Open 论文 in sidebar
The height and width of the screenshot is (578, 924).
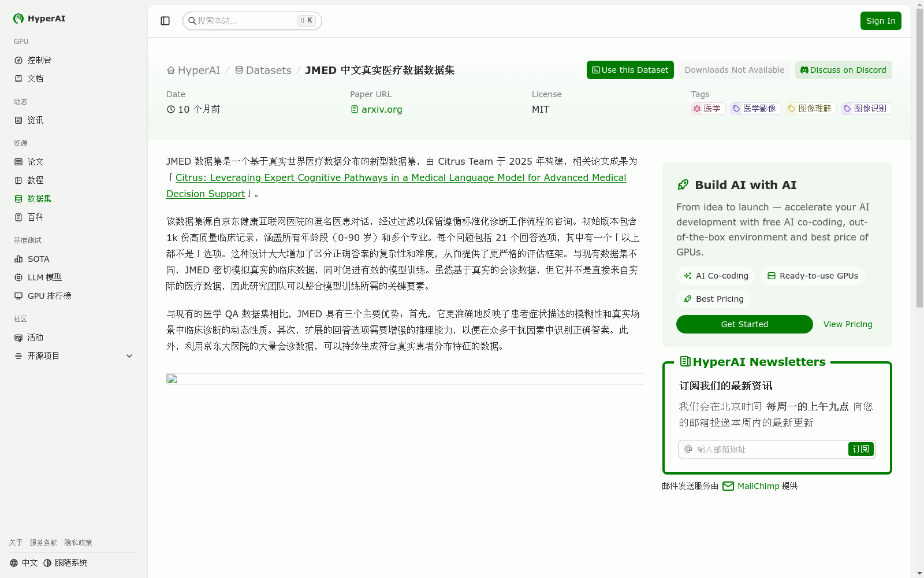[x=74, y=162]
